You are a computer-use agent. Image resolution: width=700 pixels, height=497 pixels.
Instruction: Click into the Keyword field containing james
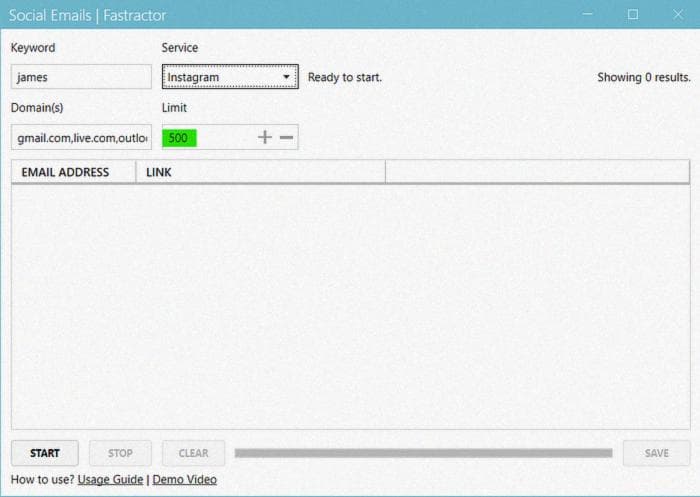[x=81, y=77]
